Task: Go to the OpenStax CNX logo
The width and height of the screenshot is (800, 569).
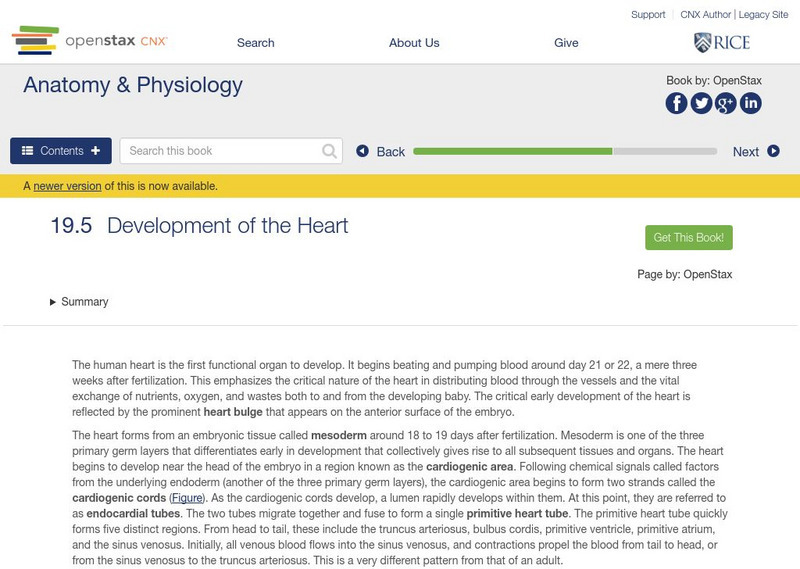Action: pyautogui.click(x=89, y=41)
